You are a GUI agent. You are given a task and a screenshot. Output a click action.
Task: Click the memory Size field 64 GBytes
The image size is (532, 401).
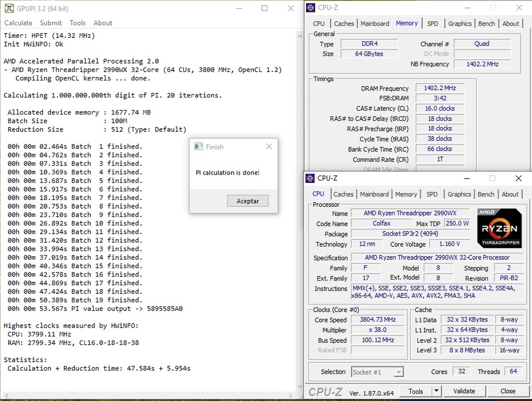[370, 54]
